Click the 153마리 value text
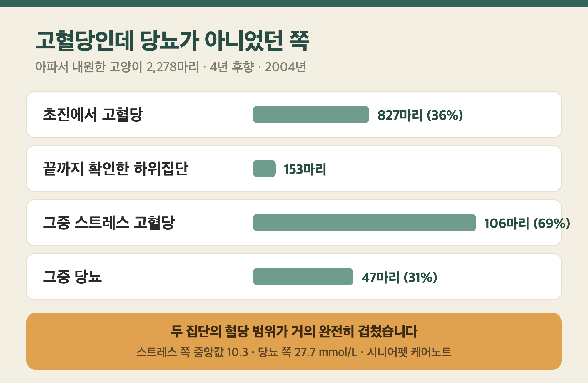Screen dimensions: 588x383 305,169
